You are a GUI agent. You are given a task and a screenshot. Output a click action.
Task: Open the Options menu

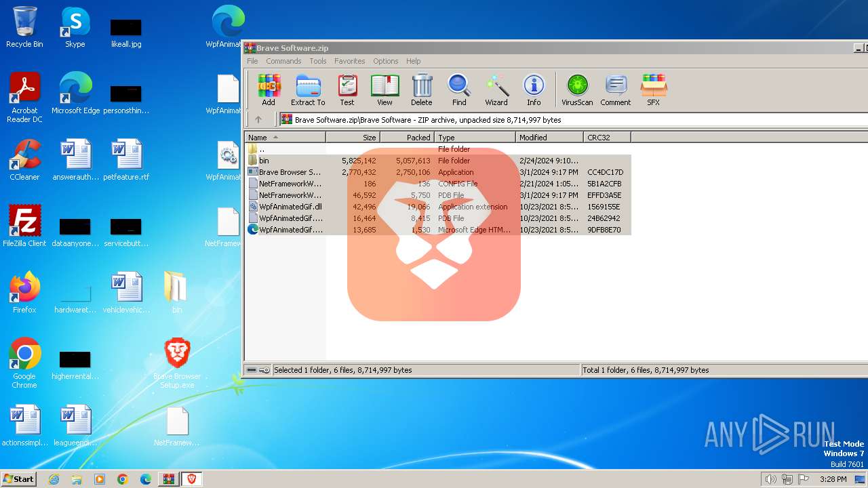point(386,61)
